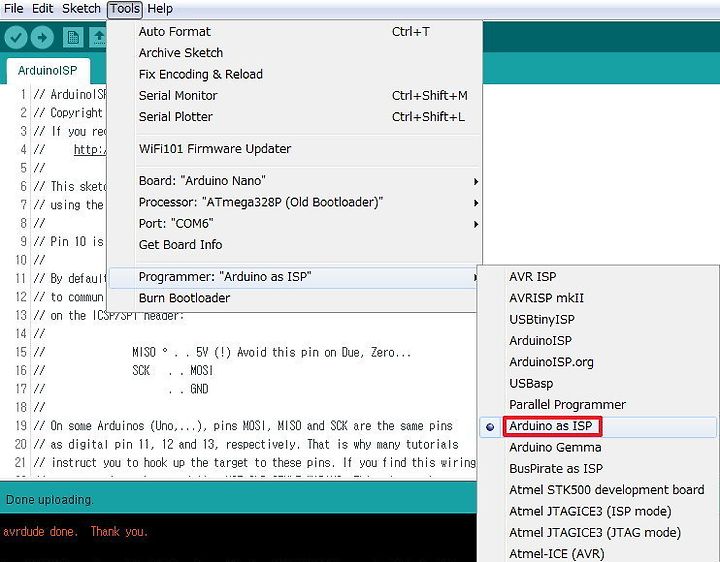Image resolution: width=720 pixels, height=562 pixels.
Task: Click the "Done uploading." status text
Action: point(49,500)
